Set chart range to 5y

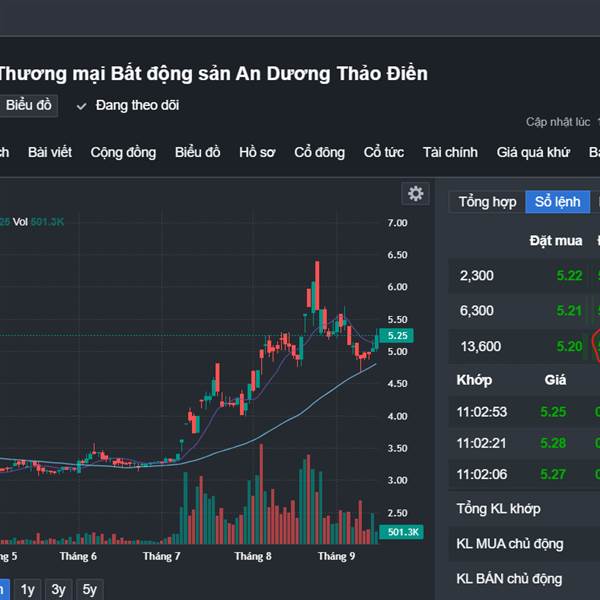[90, 590]
